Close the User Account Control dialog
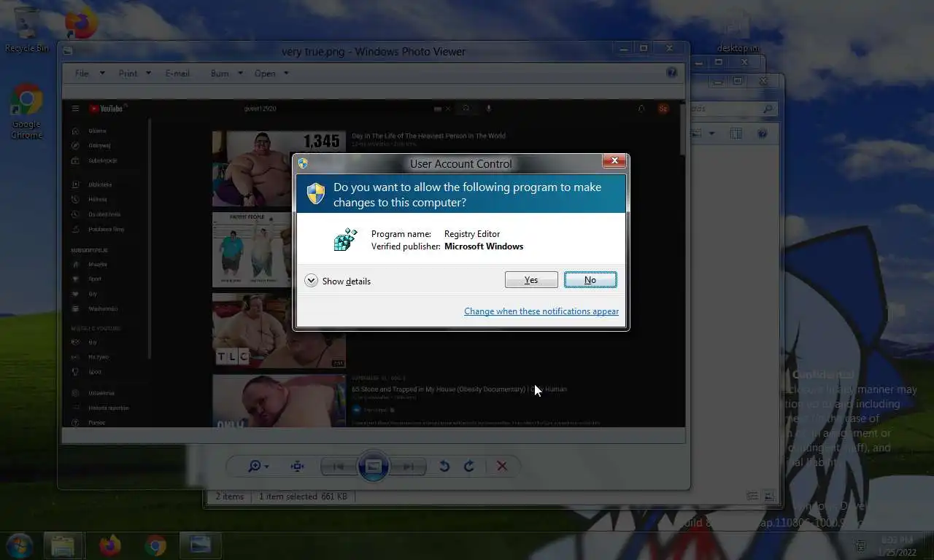This screenshot has height=560, width=934. coord(614,160)
